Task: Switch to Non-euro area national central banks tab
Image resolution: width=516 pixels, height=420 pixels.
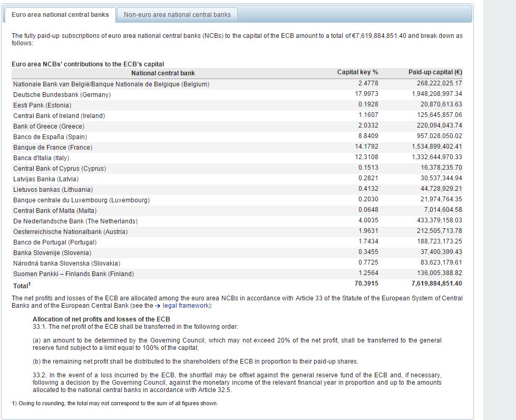Action: pos(177,15)
